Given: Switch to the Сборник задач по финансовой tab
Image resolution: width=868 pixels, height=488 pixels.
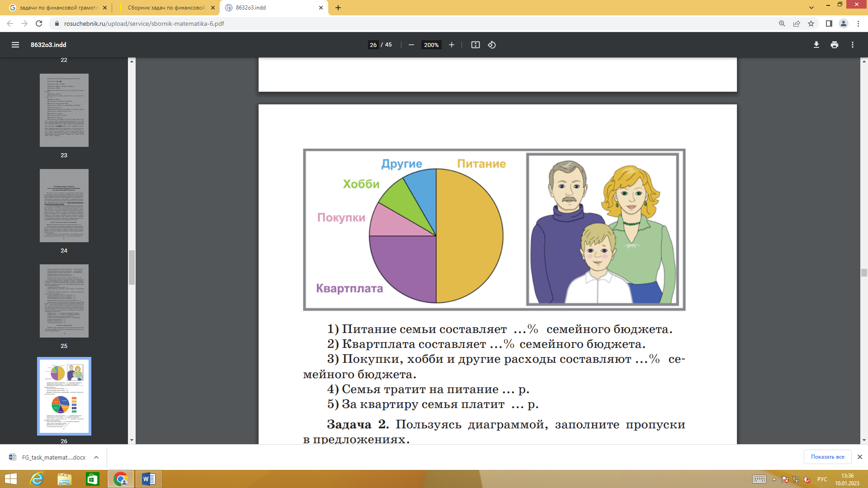Looking at the screenshot, I should (165, 8).
